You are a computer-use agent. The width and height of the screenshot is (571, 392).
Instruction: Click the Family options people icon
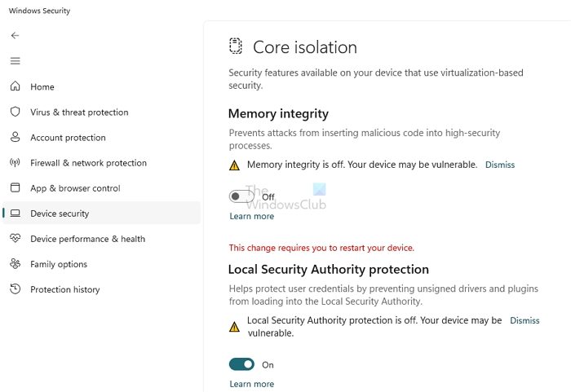click(x=15, y=263)
